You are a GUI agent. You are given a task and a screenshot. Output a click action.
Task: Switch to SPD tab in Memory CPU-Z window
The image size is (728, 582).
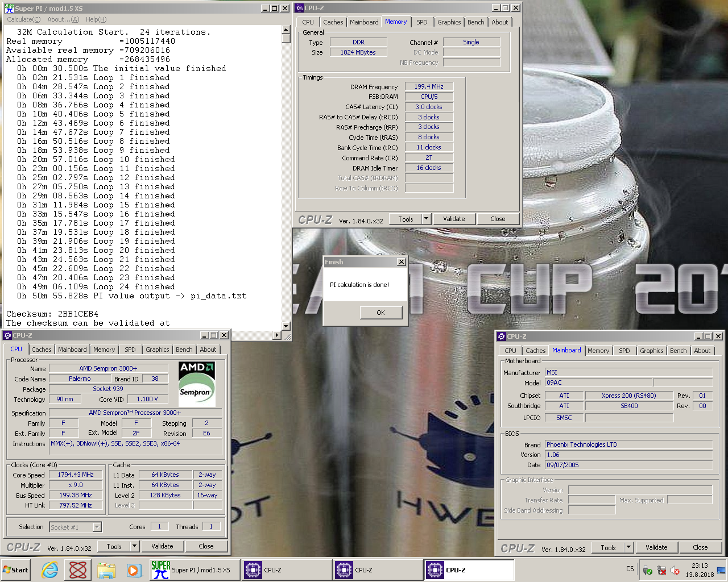(x=421, y=22)
